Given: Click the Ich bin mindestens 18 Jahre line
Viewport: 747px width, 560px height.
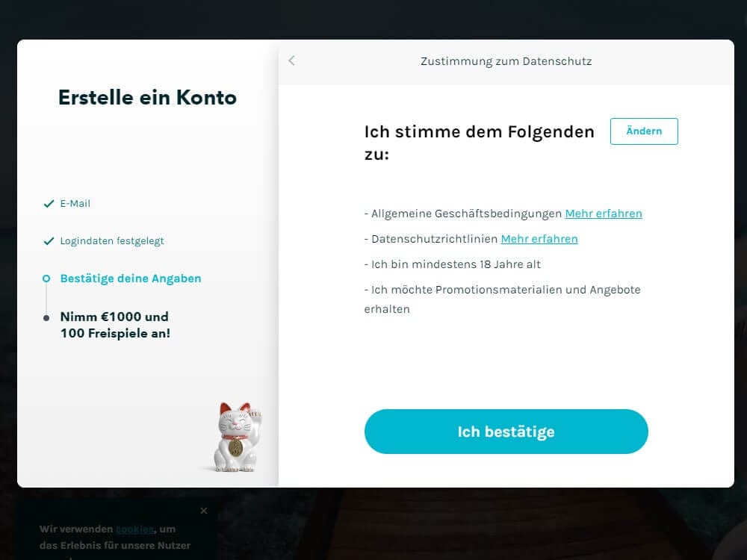Looking at the screenshot, I should [453, 264].
